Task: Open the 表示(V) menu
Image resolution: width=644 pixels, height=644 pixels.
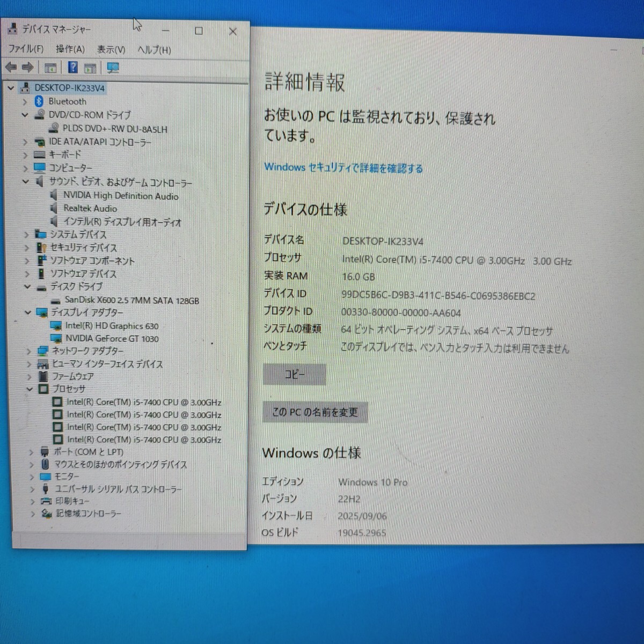Action: pyautogui.click(x=111, y=50)
